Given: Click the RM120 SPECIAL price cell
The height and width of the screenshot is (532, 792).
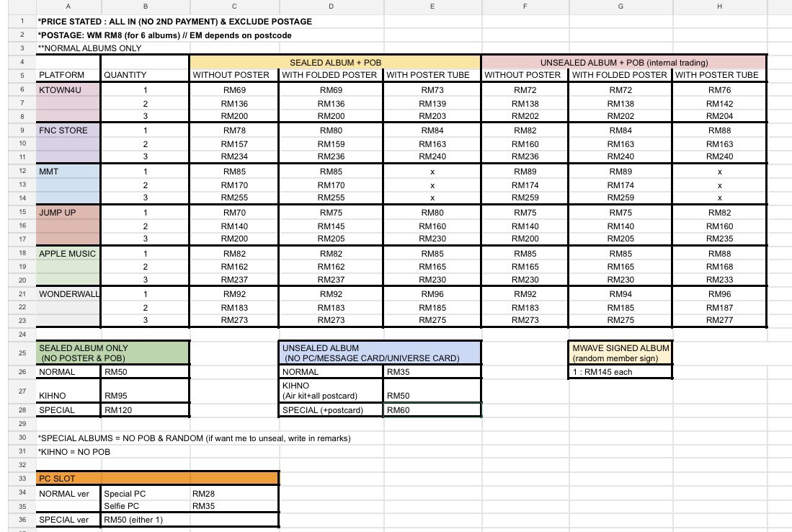Looking at the screenshot, I should 145,410.
